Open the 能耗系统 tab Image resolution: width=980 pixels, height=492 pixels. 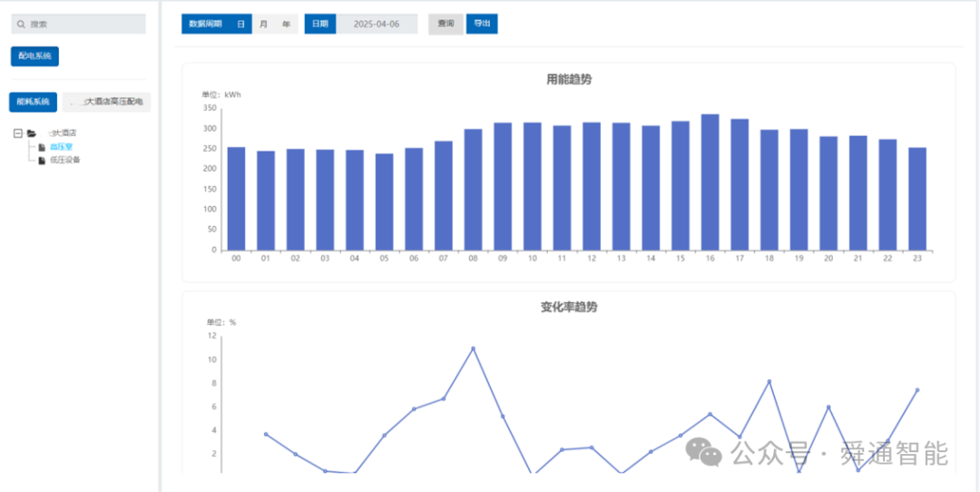tap(34, 102)
